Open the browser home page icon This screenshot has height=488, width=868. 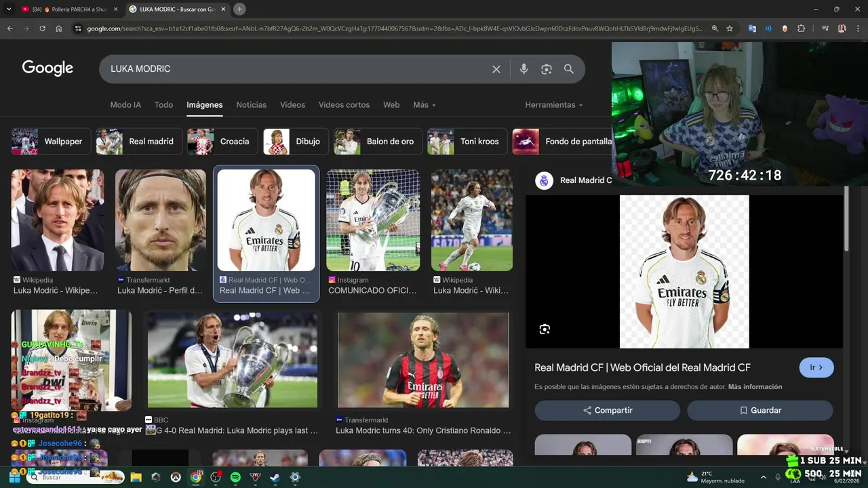pos(59,28)
